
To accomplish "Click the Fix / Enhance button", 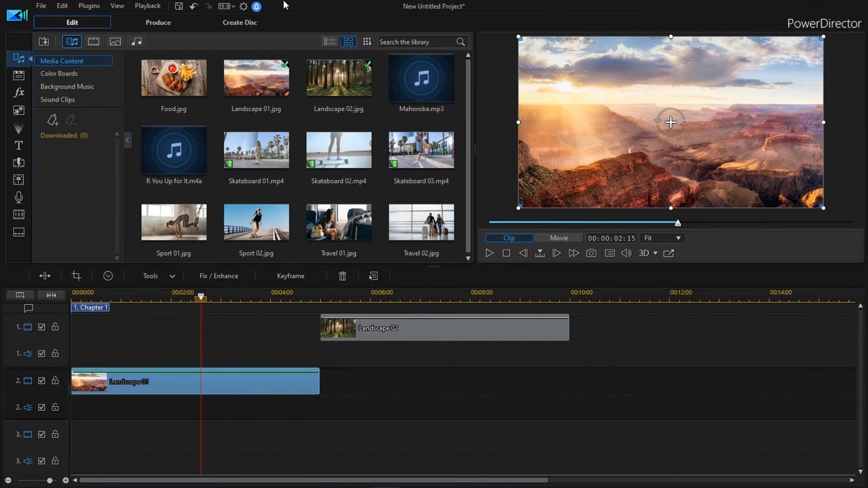I will (x=218, y=276).
